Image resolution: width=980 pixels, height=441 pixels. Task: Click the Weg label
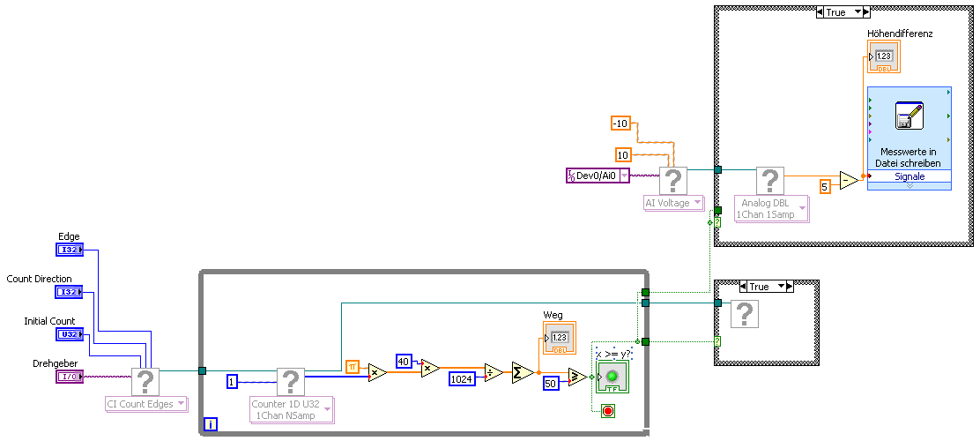(x=553, y=315)
